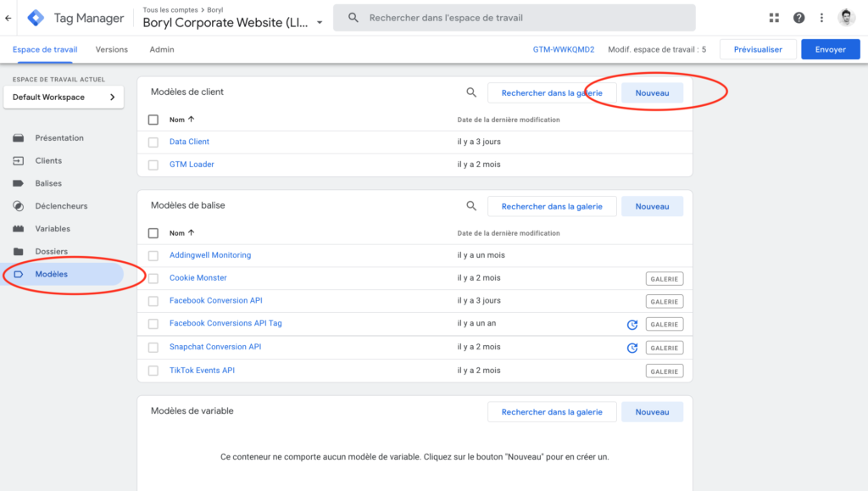Open Balises in the sidebar
Screen dimensions: 868x491
(x=48, y=183)
